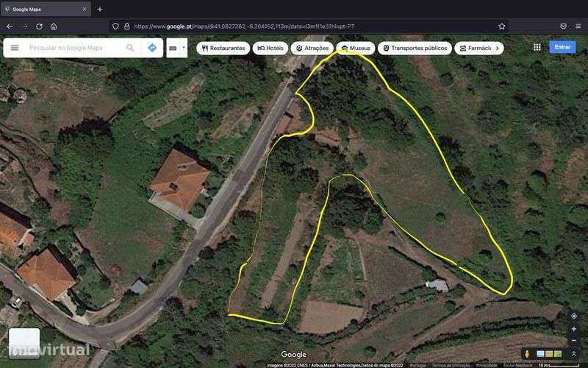Select the Google Maps browser tab
The width and height of the screenshot is (588, 368).
[x=46, y=9]
